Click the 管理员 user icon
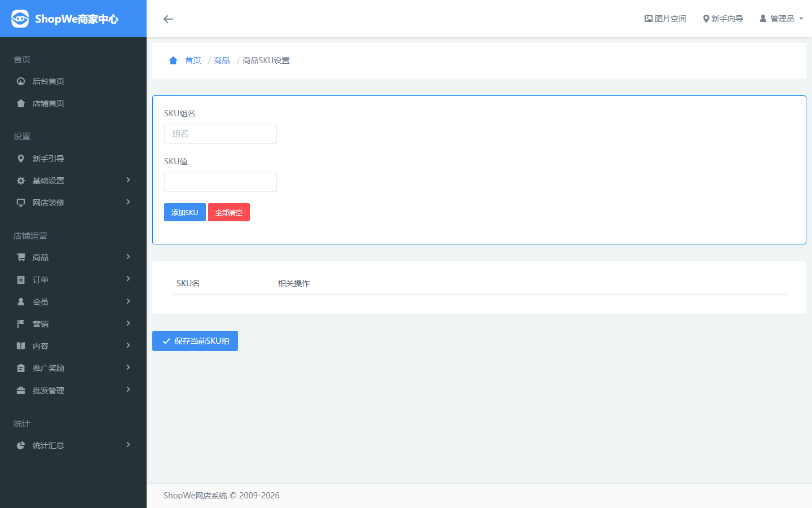The height and width of the screenshot is (508, 812). pos(763,19)
